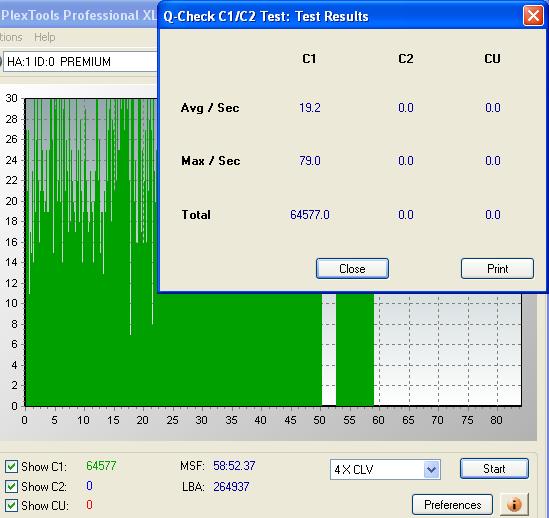
Task: Open the HA:1 ID:0 PREMIUM drive selector
Action: tap(80, 62)
